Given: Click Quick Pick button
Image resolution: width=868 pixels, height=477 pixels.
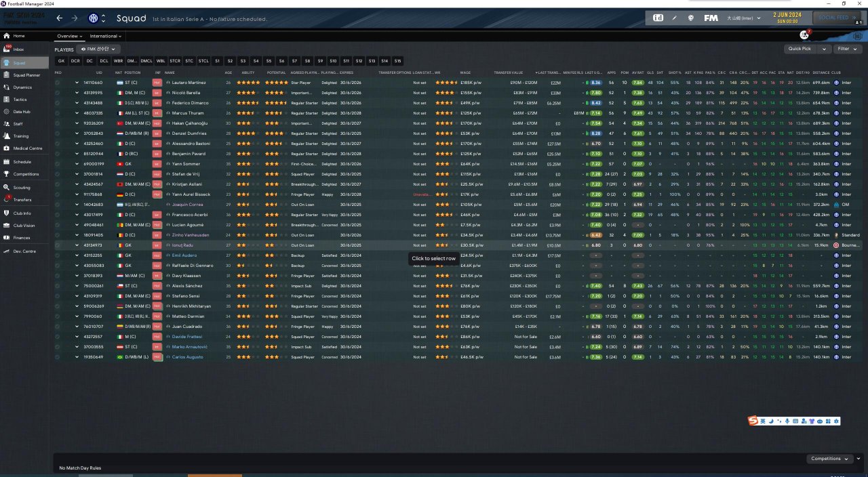Looking at the screenshot, I should coord(800,49).
